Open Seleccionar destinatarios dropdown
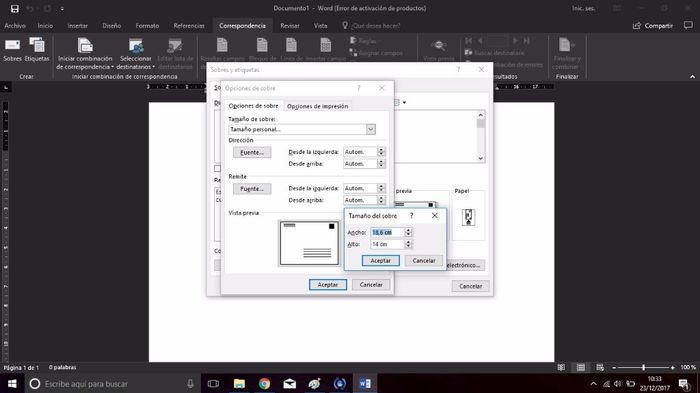700x393 pixels. coord(136,54)
